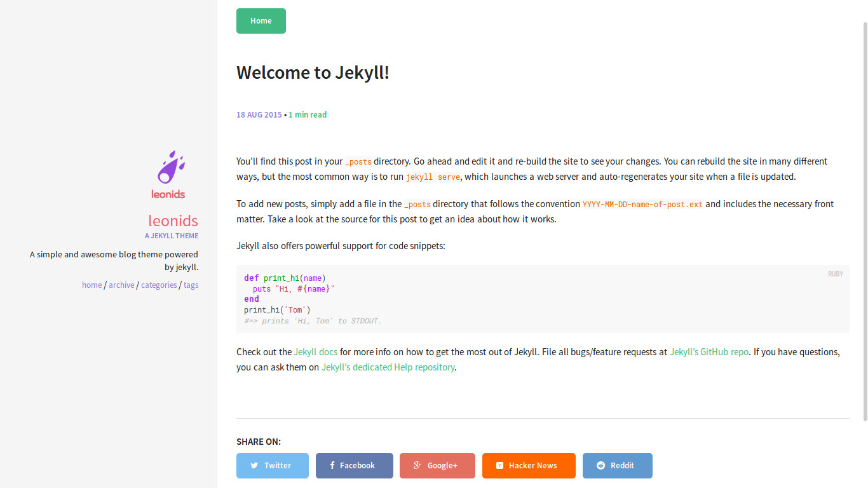
Task: Open Jekyll's dedicated Help repository link
Action: point(388,367)
